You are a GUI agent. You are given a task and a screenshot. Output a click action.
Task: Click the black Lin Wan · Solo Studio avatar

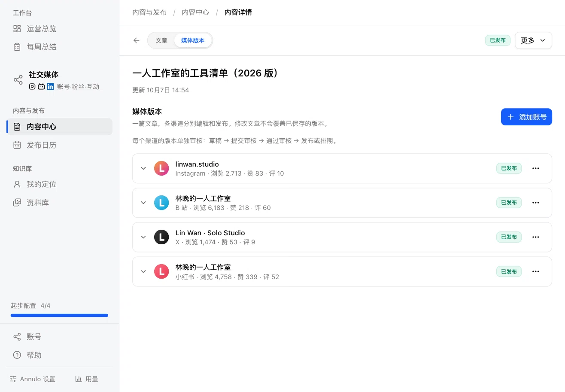click(x=161, y=237)
